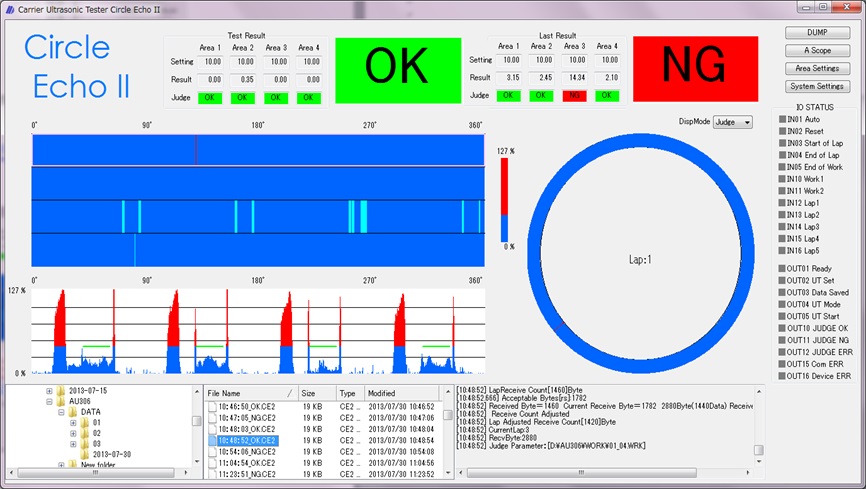Click the IN12 Lap1 status indicator
This screenshot has height=489, width=866.
(782, 203)
